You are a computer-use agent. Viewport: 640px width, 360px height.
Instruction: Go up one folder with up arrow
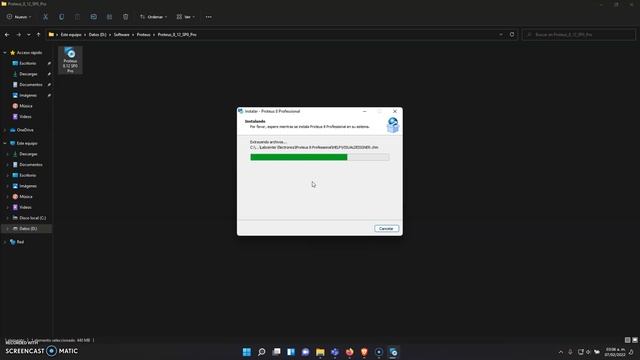point(38,35)
